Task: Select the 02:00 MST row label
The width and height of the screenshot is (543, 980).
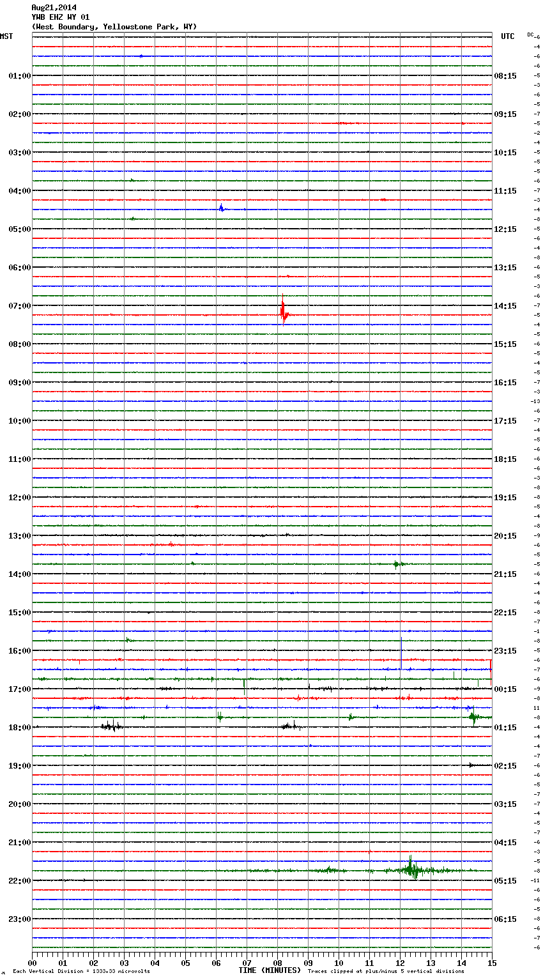Action: [x=19, y=114]
